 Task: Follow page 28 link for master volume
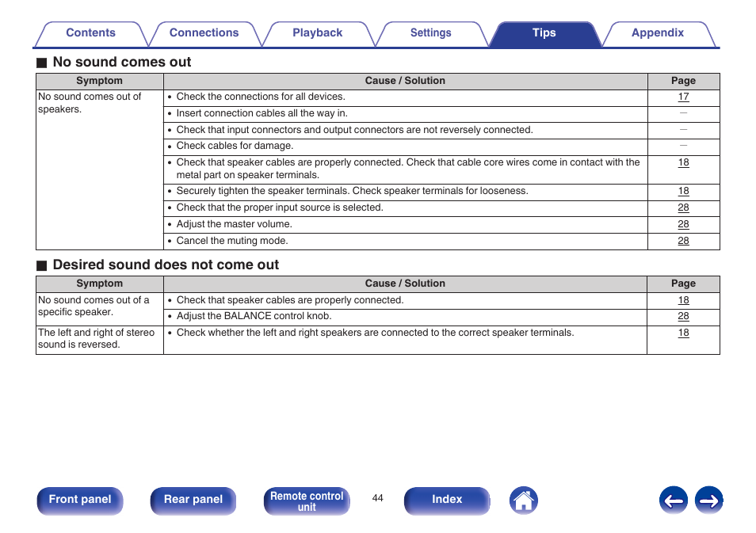[683, 225]
